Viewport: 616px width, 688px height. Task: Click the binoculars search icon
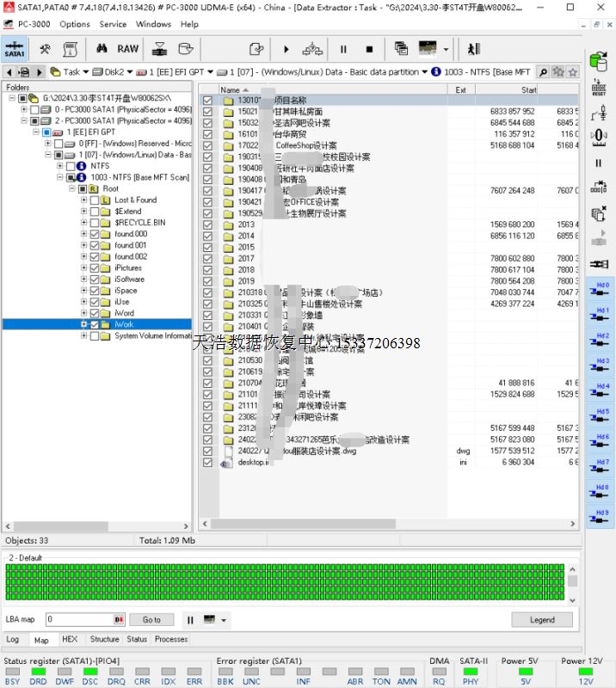101,49
